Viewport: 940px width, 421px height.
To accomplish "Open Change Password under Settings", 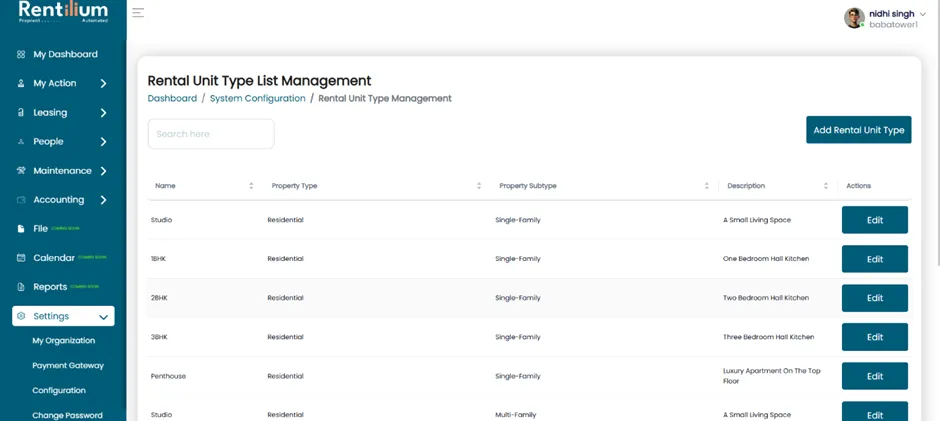I will click(x=67, y=416).
